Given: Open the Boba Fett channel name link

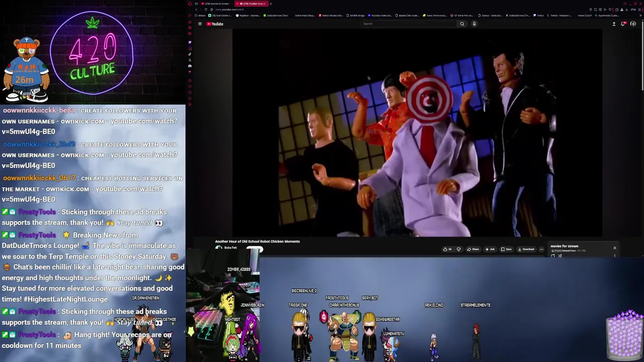Looking at the screenshot, I should coord(230,248).
